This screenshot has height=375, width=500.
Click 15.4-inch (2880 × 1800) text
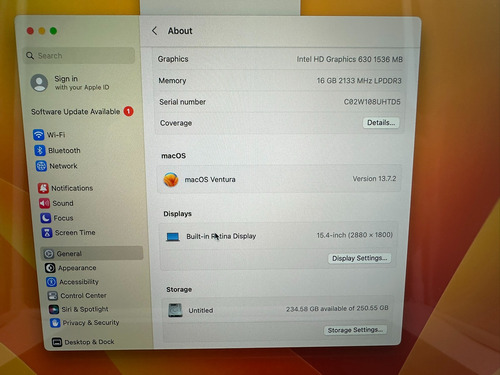[355, 235]
